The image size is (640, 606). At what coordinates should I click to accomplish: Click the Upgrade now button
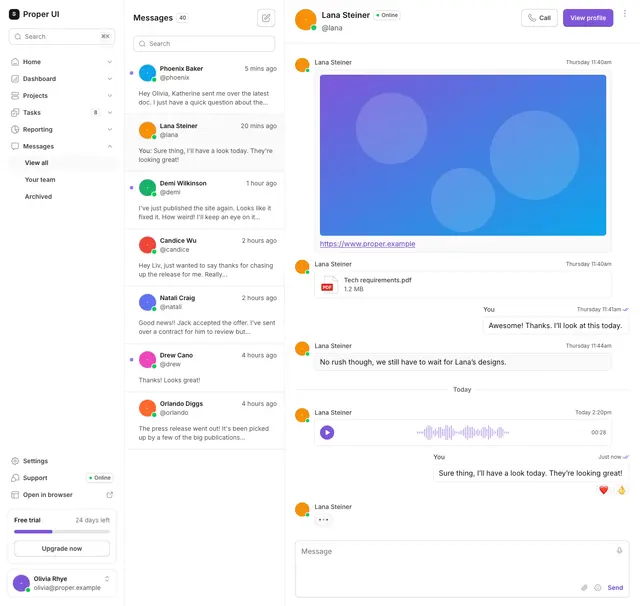pos(62,548)
